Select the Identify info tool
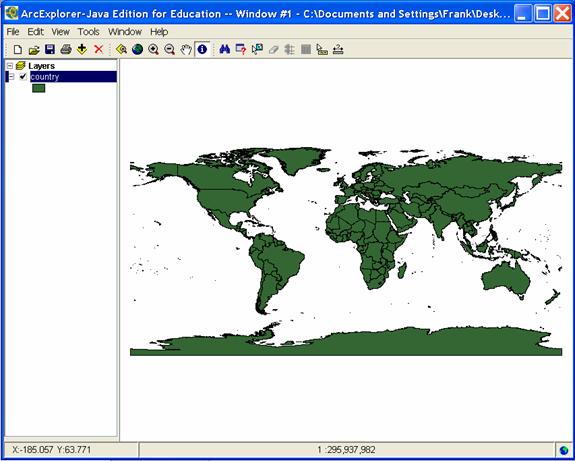575x461 pixels. click(202, 49)
